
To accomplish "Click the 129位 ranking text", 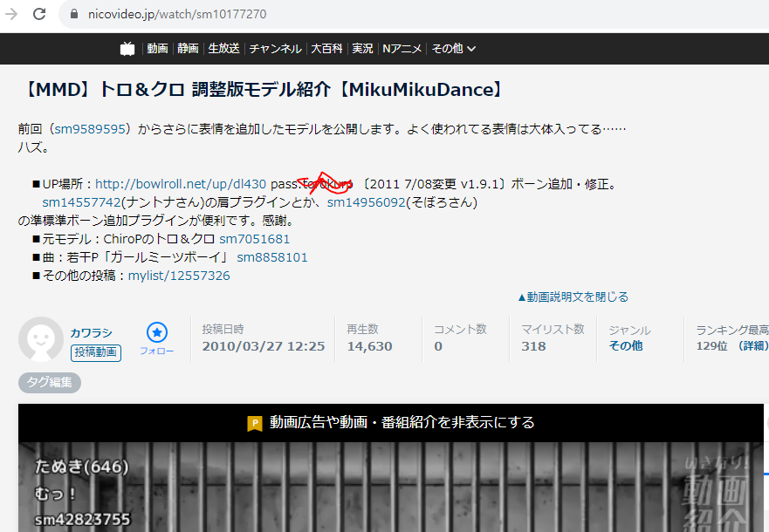I will click(x=711, y=346).
